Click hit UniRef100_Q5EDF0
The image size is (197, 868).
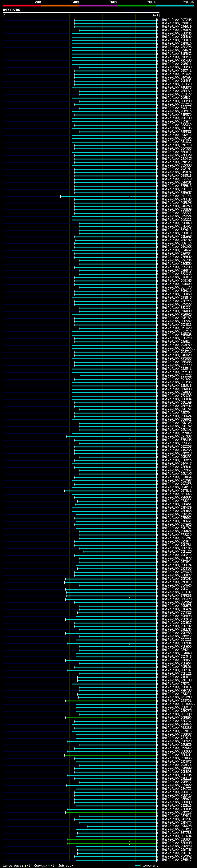pos(176,582)
